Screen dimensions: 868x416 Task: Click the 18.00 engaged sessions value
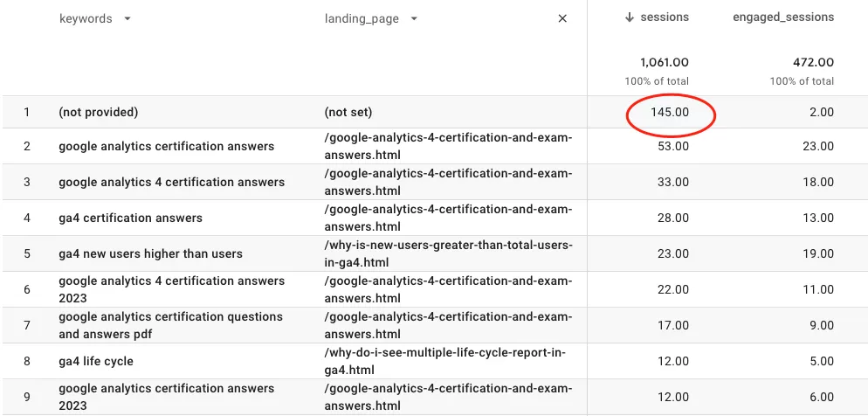tap(819, 183)
